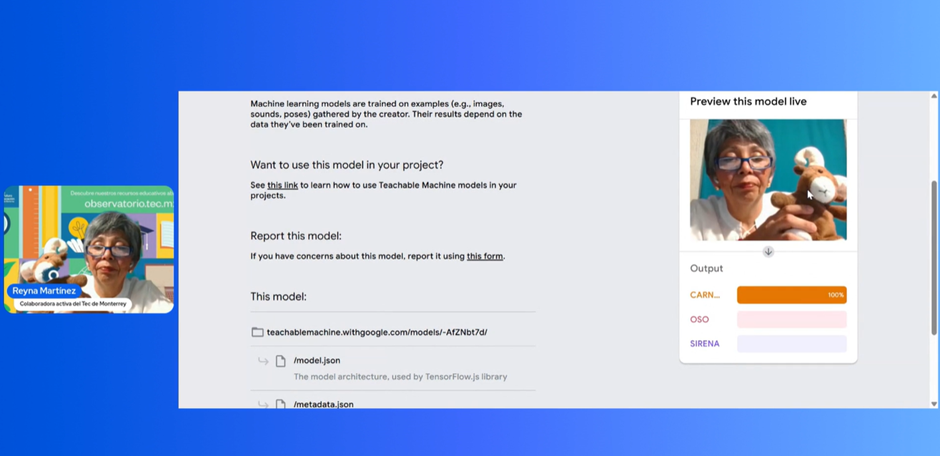Image resolution: width=940 pixels, height=456 pixels.
Task: Click the orange CARN... 100% output bar
Action: (x=791, y=295)
